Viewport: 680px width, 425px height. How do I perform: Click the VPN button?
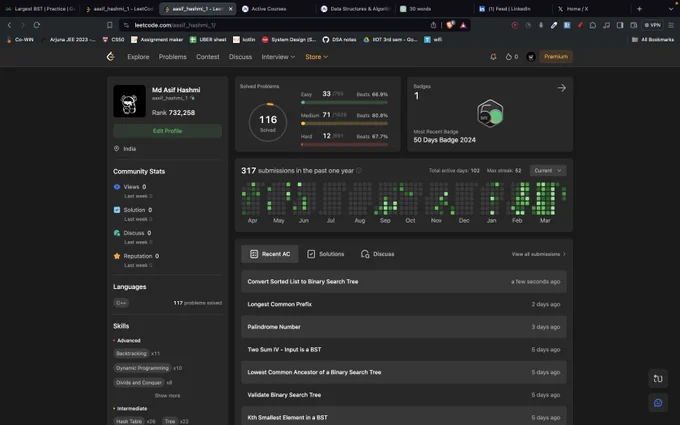pyautogui.click(x=653, y=25)
